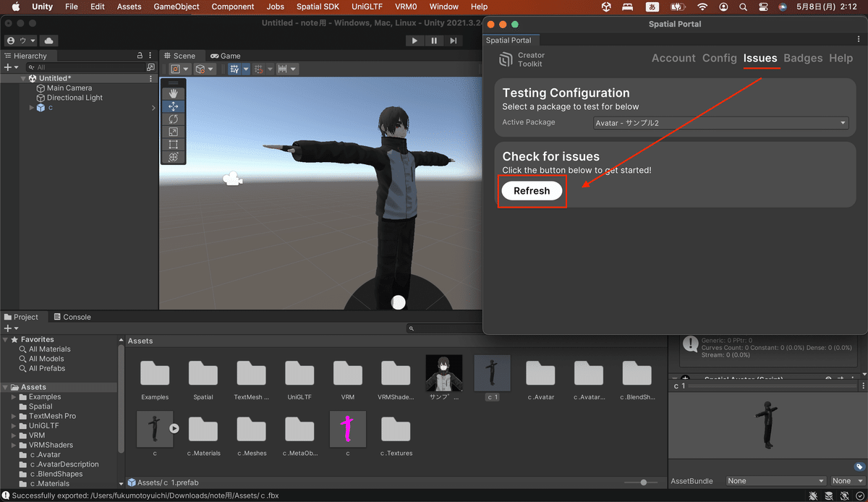The height and width of the screenshot is (502, 868).
Task: Open macOS Control Center icon
Action: [763, 7]
